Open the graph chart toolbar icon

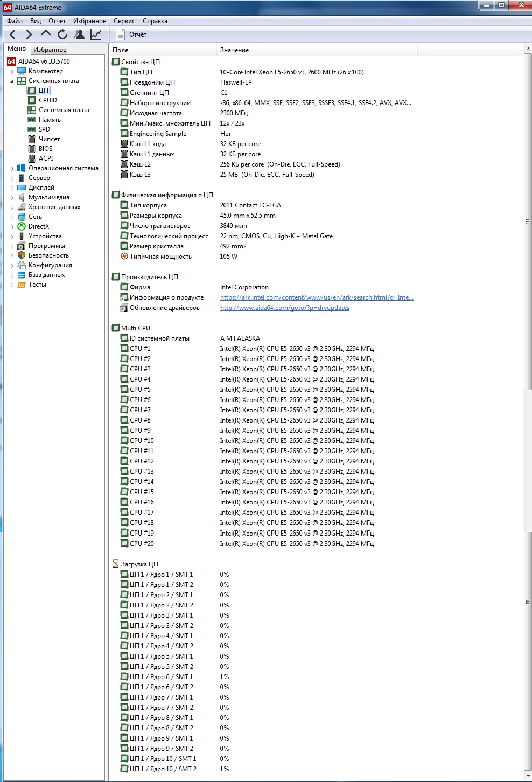coord(96,34)
